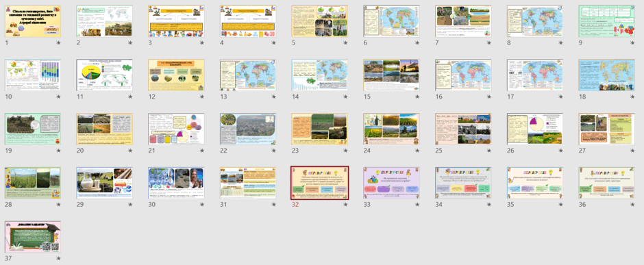Click the transition star icon under slide 30
The width and height of the screenshot is (644, 265).
pos(202,204)
